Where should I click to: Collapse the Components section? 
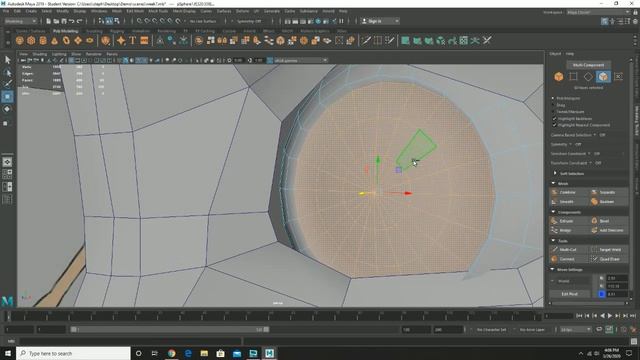(x=553, y=212)
